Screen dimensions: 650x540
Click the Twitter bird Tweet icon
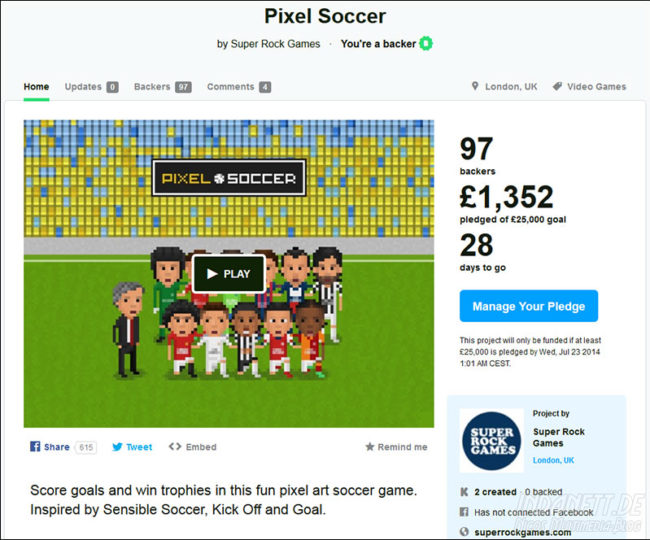click(x=117, y=447)
